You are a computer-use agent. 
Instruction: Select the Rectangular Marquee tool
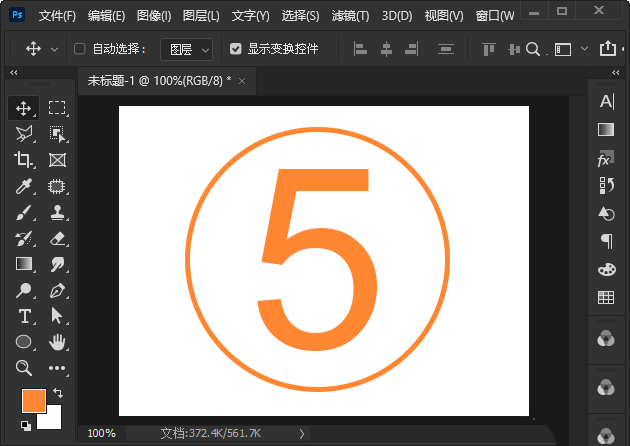57,108
